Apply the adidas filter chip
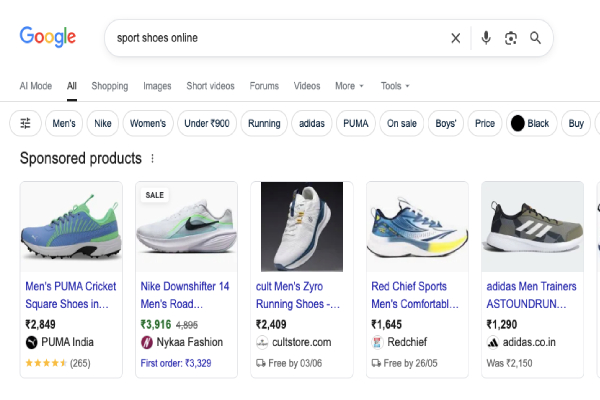Screen dimensions: 600x400 pyautogui.click(x=312, y=123)
